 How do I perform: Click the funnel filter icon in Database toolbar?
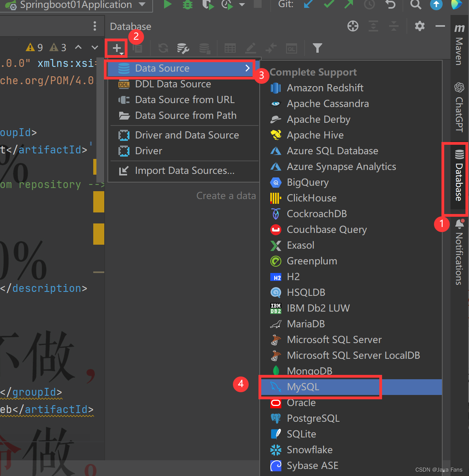[318, 48]
